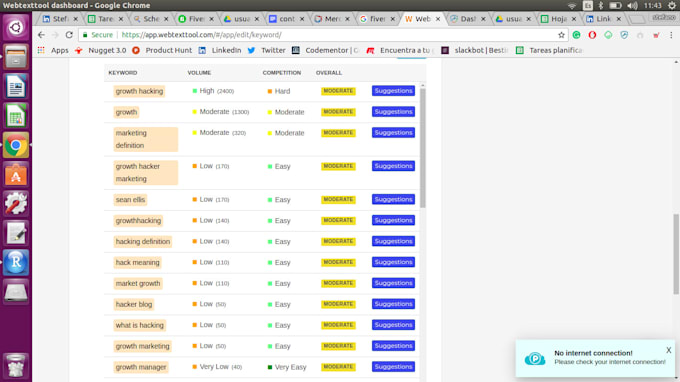
Task: Click the MODERATE badge for growth row
Action: (338, 112)
